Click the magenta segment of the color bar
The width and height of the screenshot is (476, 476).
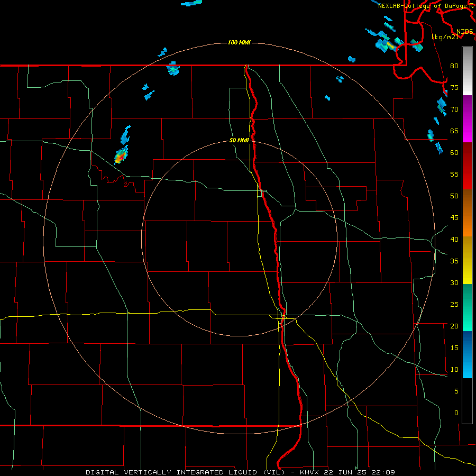tap(467, 118)
